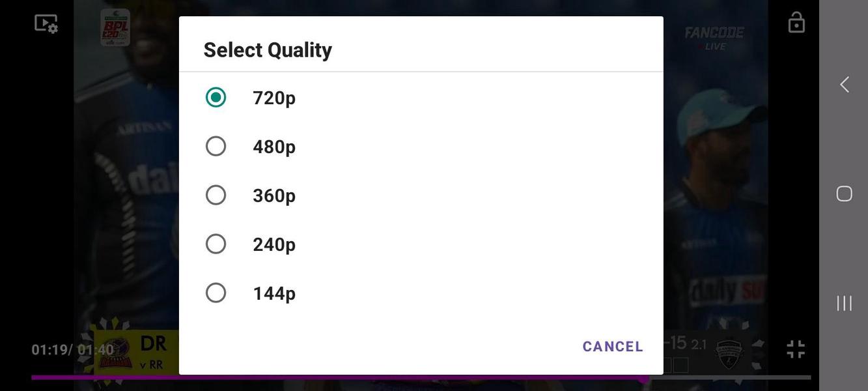Tap the BPL T20 tournament logo
This screenshot has height=391, width=868.
click(114, 26)
